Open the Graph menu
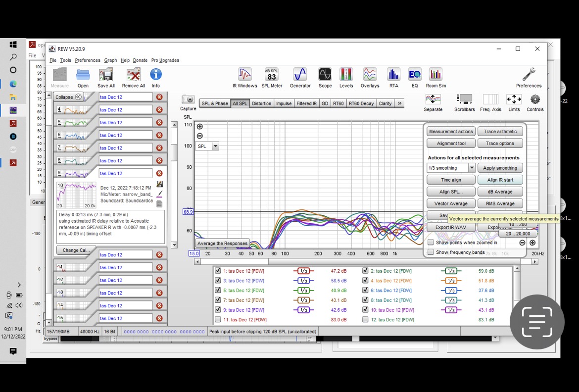 (x=110, y=60)
